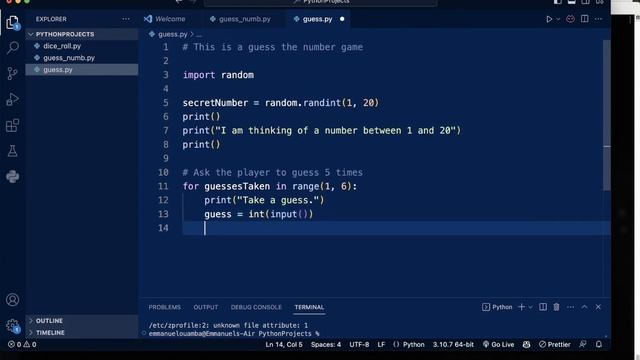Image resolution: width=640 pixels, height=360 pixels.
Task: Start Go Live server
Action: [x=498, y=344]
